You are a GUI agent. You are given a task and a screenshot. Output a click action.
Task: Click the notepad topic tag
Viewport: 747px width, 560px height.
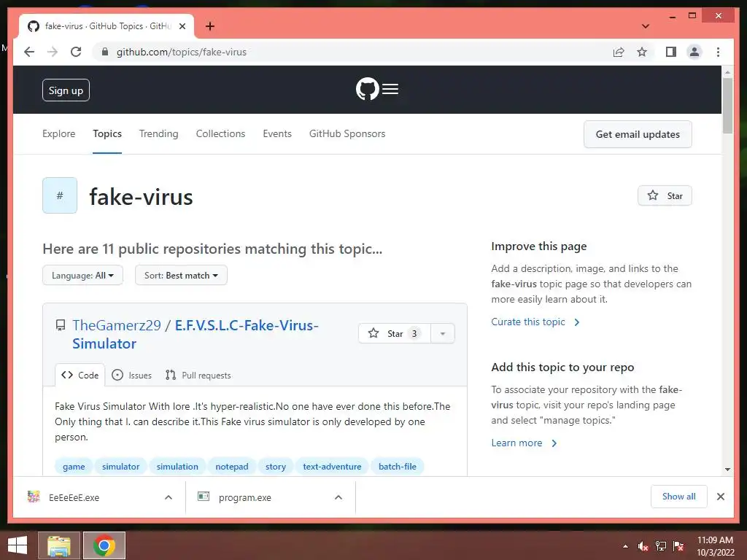[231, 467]
